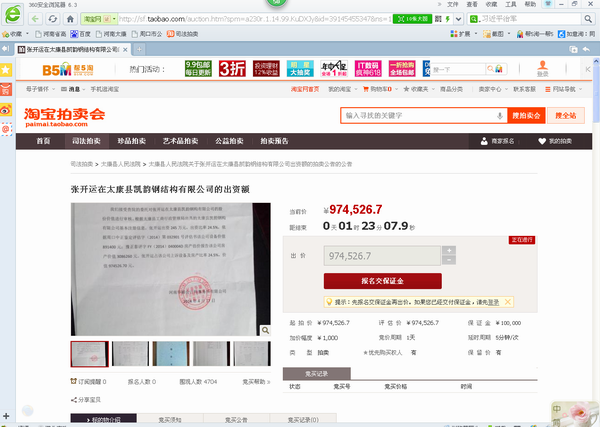Select the first document thumbnail with red stamp
The width and height of the screenshot is (600, 427).
(90, 354)
